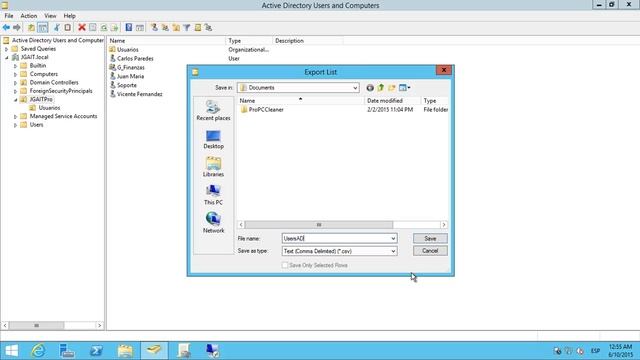Open Internet Explorer from the taskbar
Image resolution: width=640 pixels, height=360 pixels.
pyautogui.click(x=38, y=351)
